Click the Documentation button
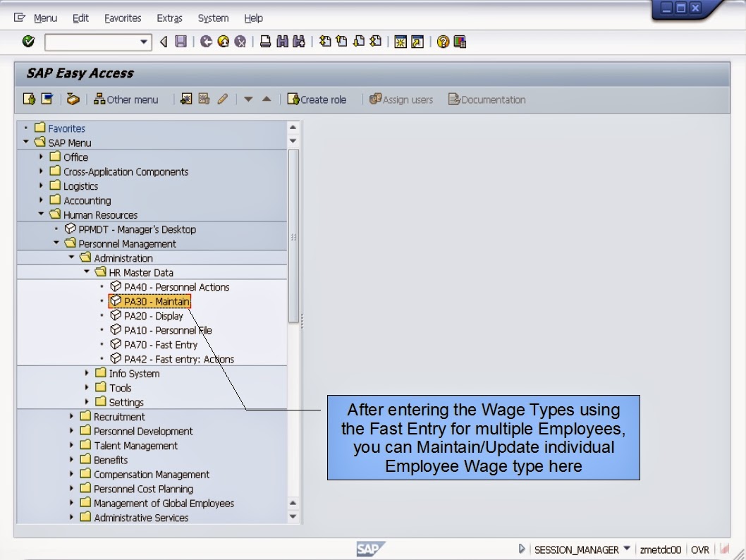This screenshot has width=746, height=560. [487, 99]
